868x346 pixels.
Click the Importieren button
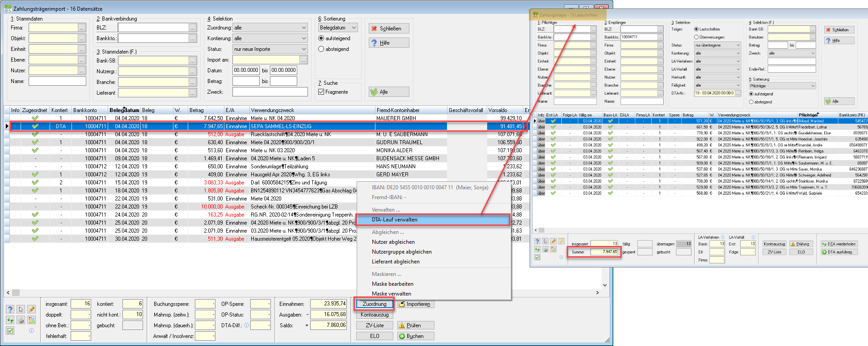coord(415,304)
